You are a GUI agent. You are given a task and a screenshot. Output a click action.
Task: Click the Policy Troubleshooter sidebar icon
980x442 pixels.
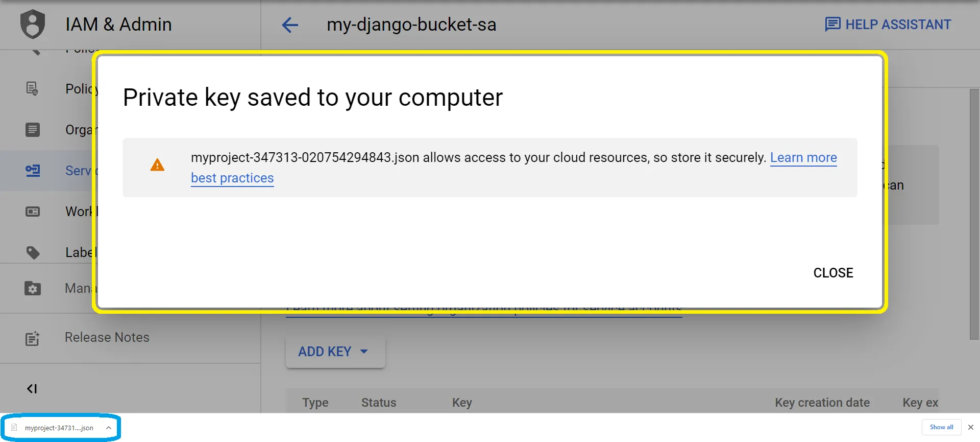click(x=32, y=89)
